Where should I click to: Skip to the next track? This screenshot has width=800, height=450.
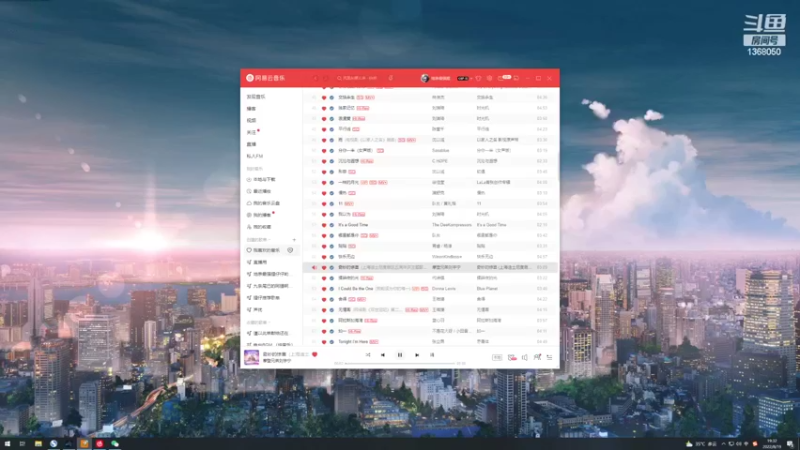417,355
